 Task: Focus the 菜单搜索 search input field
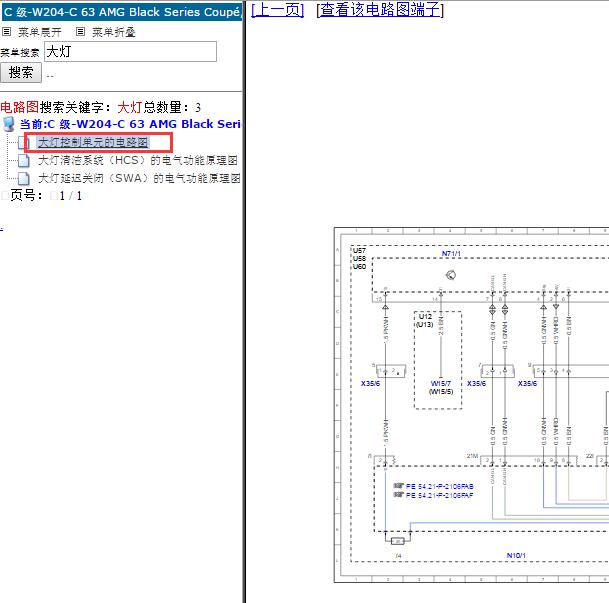click(130, 51)
